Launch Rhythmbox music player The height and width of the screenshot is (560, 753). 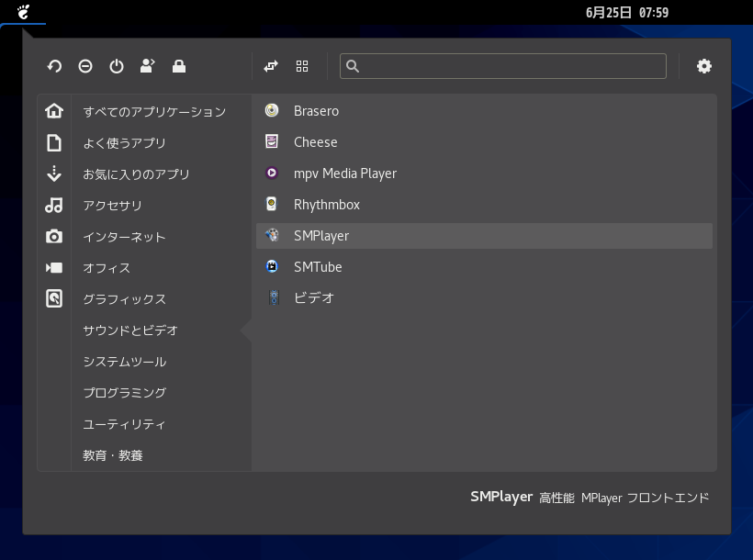click(x=484, y=205)
